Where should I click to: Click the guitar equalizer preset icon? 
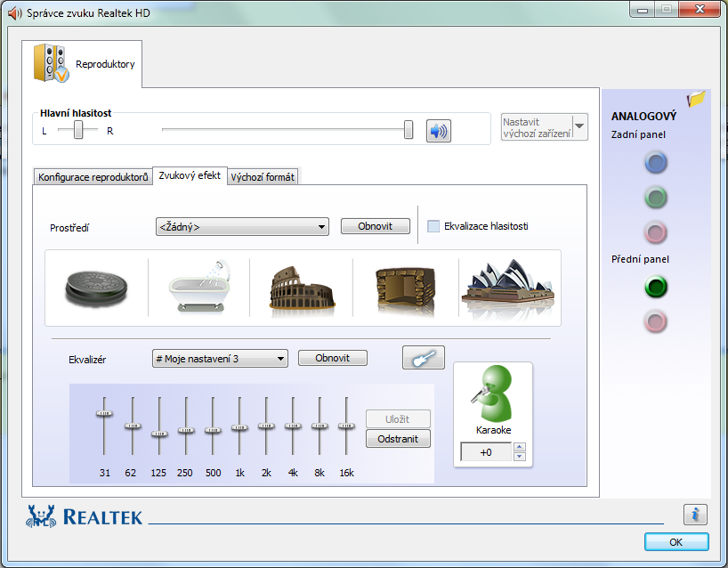tap(423, 358)
